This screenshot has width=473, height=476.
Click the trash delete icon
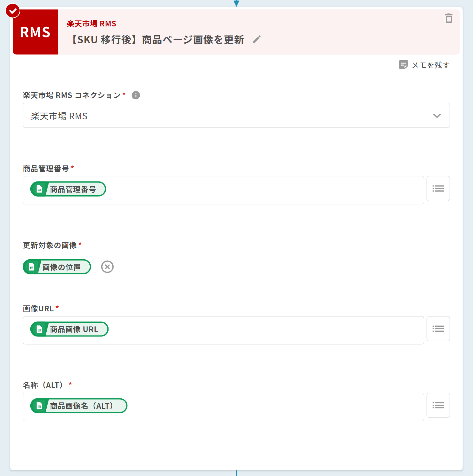448,18
